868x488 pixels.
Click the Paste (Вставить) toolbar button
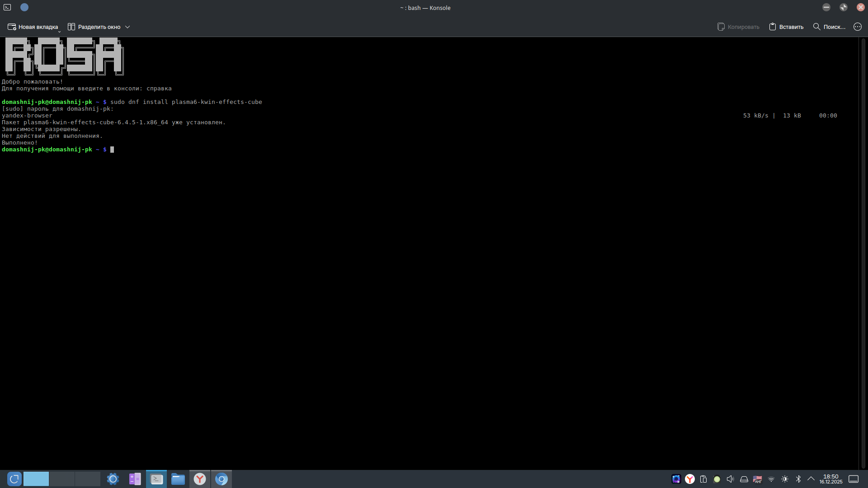(786, 27)
